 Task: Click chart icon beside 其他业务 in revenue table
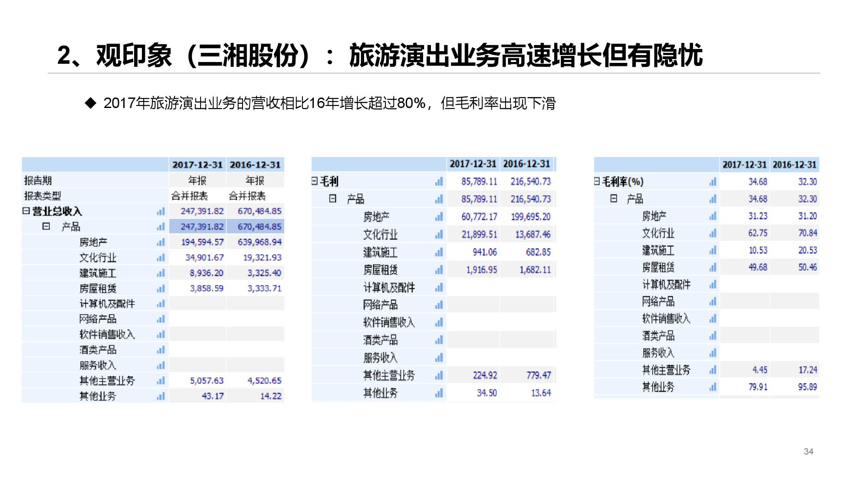[x=161, y=396]
